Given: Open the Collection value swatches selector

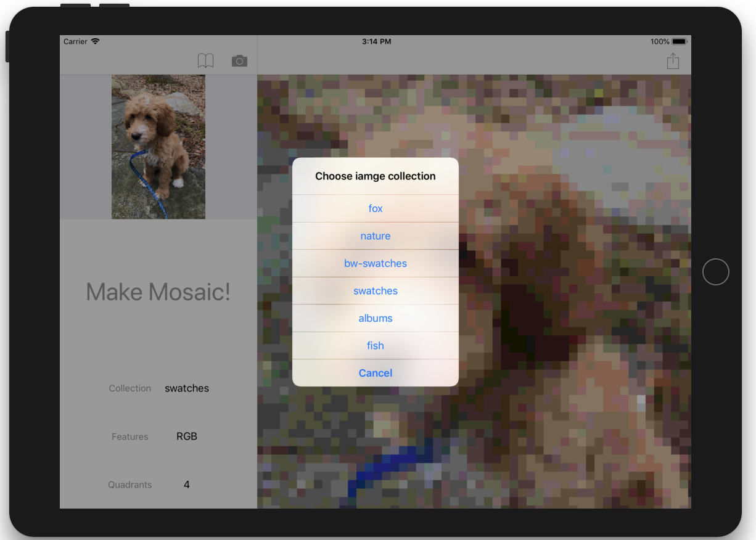Looking at the screenshot, I should pyautogui.click(x=187, y=388).
